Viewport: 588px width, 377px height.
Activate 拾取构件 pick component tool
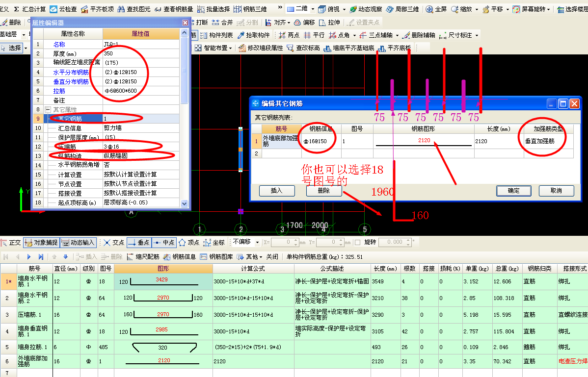(x=253, y=35)
